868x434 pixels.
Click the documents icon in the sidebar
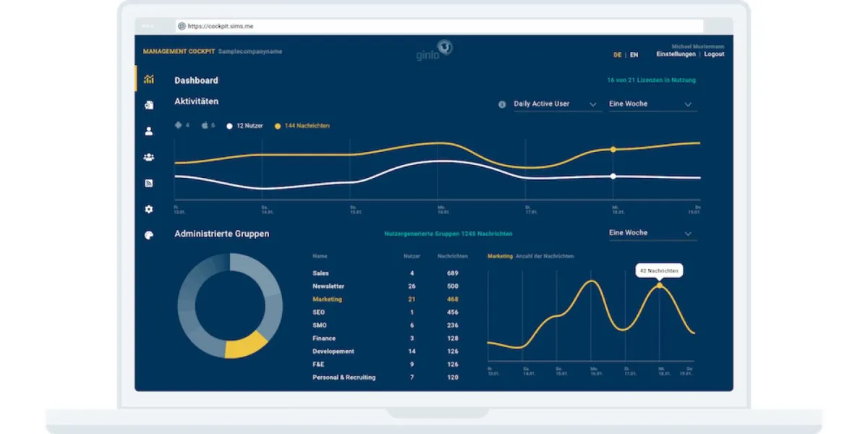148,105
